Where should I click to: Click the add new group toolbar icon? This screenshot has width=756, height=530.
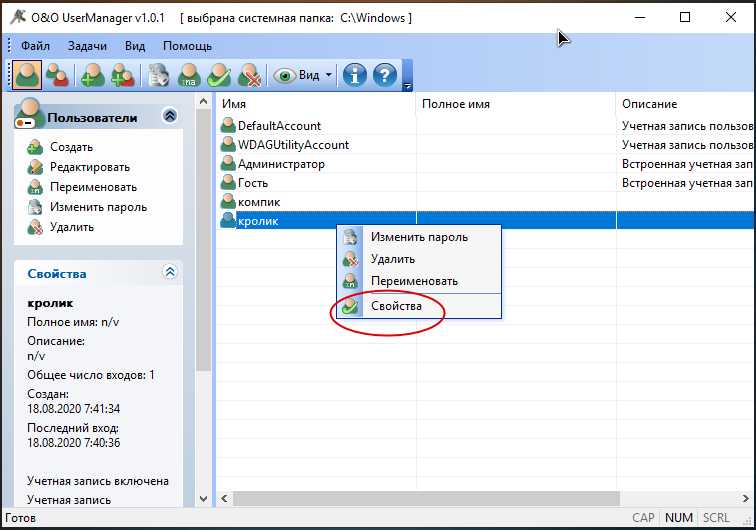click(x=122, y=75)
